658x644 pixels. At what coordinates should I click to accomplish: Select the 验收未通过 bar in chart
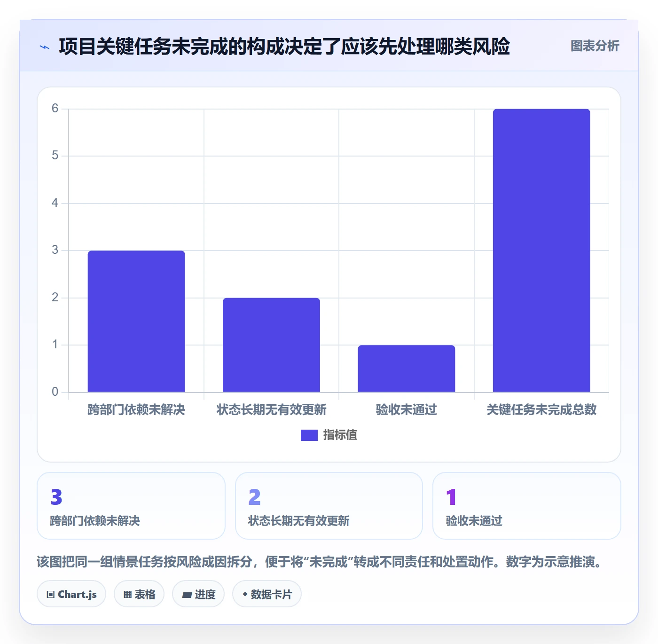tap(407, 369)
